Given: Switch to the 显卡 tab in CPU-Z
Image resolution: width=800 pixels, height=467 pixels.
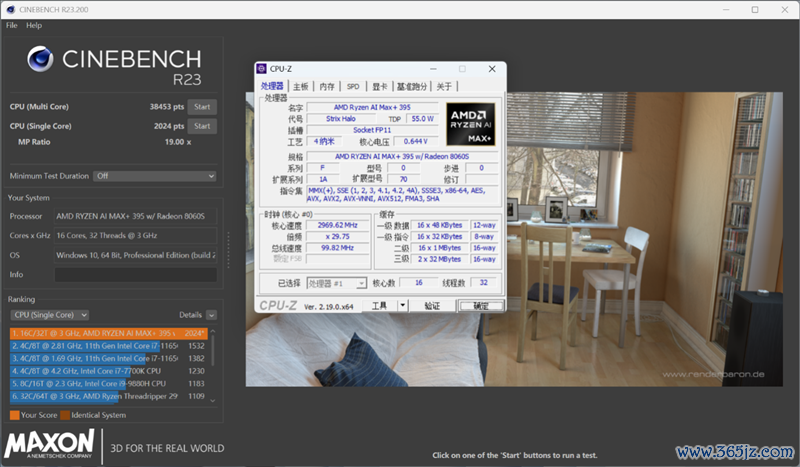Looking at the screenshot, I should [380, 86].
